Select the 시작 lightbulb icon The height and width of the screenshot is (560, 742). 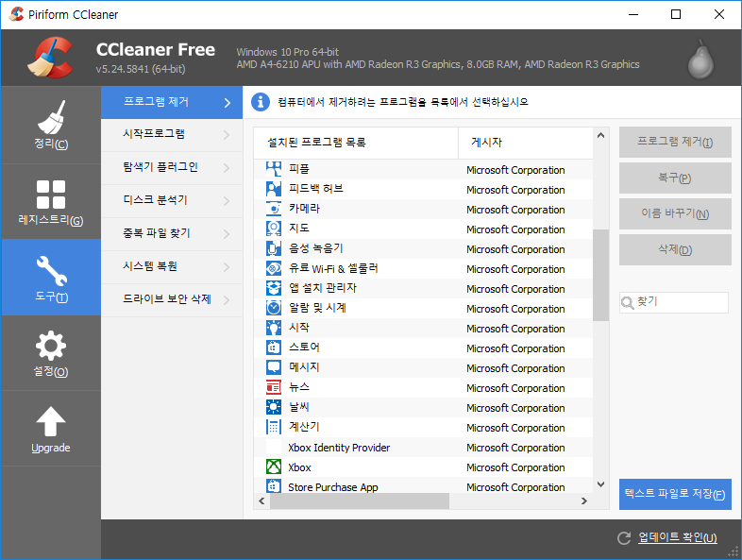(x=274, y=328)
